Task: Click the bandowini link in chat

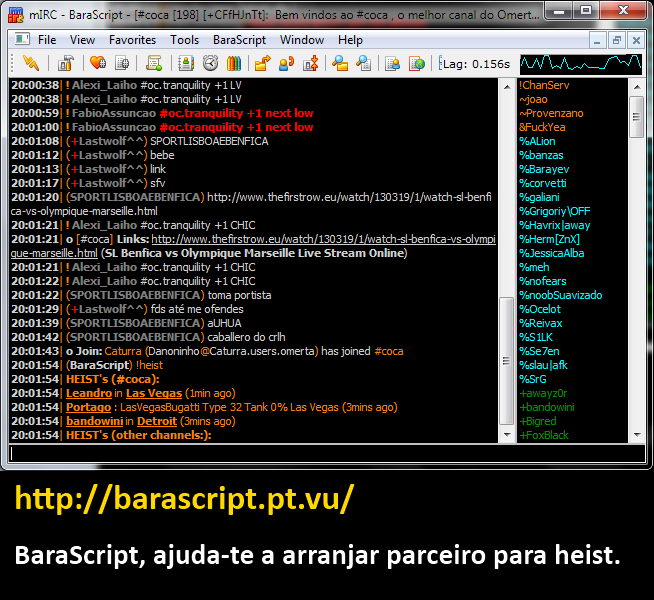Action: tap(94, 421)
